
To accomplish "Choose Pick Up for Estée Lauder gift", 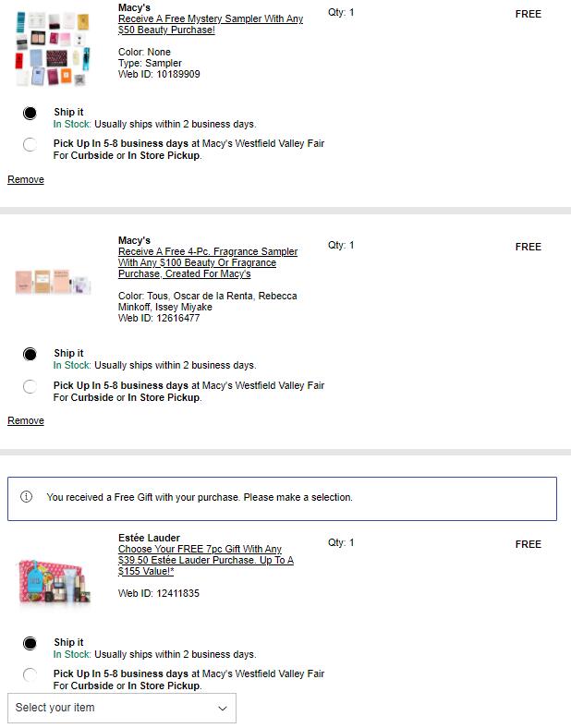I will click(30, 674).
